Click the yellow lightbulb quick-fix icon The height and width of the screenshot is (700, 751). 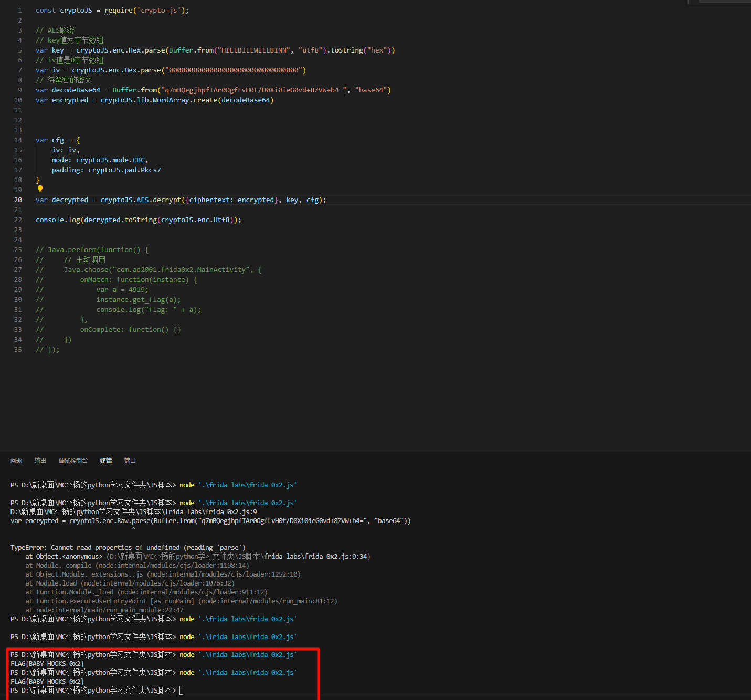point(40,189)
